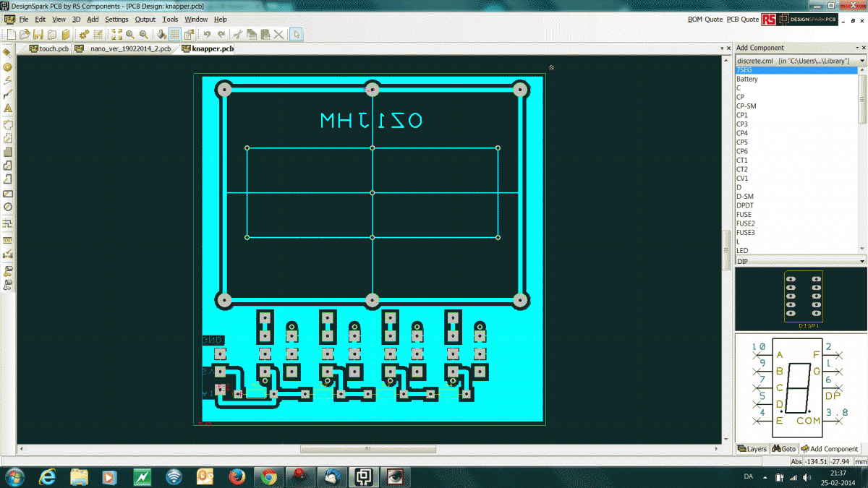Select the Add Component tool in left toolbar

point(8,53)
